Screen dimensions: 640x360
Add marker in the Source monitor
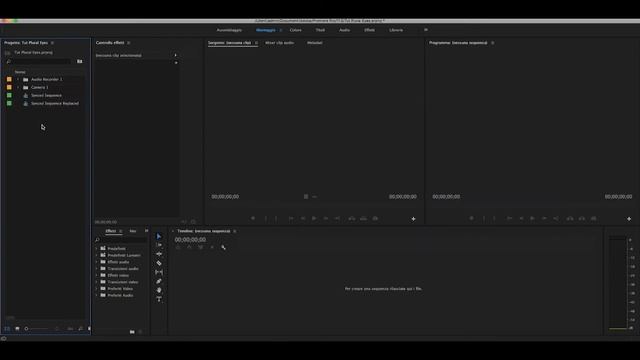[x=253, y=219]
